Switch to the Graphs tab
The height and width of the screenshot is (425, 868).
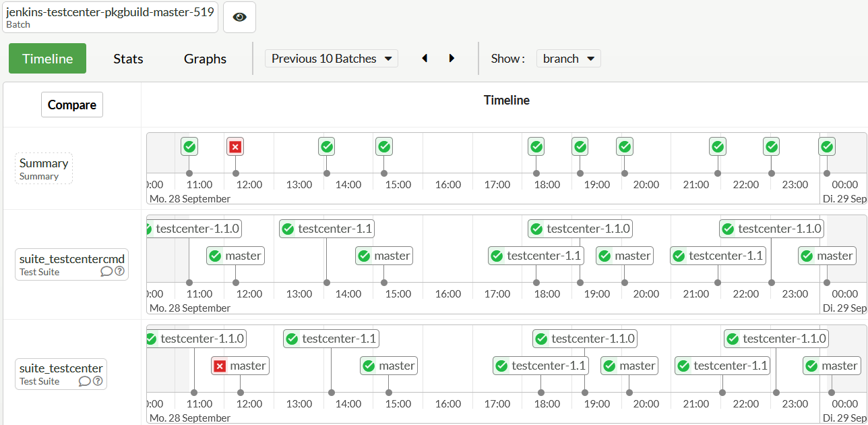point(205,59)
